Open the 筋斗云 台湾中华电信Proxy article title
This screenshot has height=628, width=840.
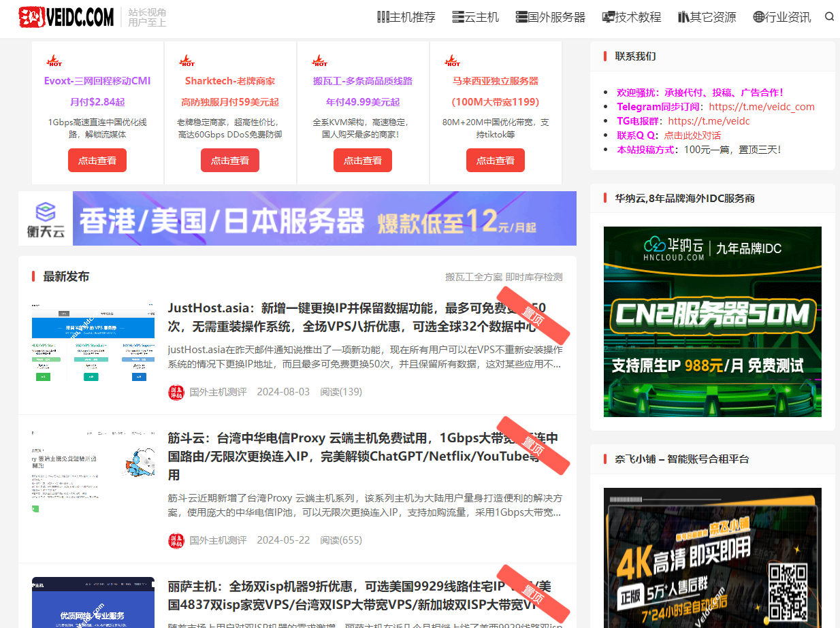364,456
